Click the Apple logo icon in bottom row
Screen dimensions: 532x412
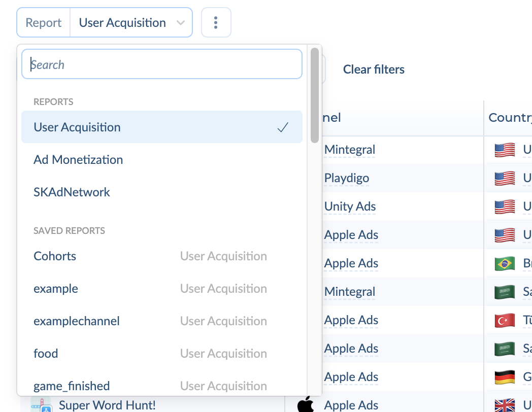(x=306, y=404)
